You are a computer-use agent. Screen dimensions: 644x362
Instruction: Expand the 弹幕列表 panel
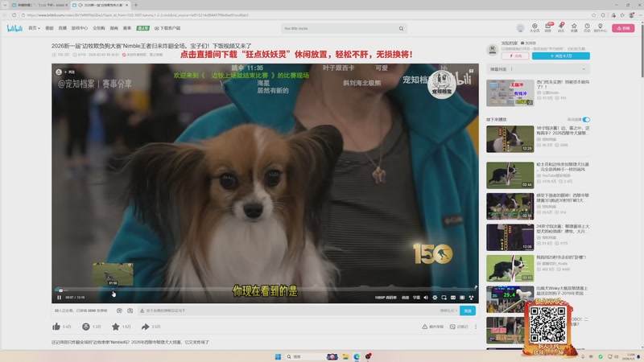538,69
